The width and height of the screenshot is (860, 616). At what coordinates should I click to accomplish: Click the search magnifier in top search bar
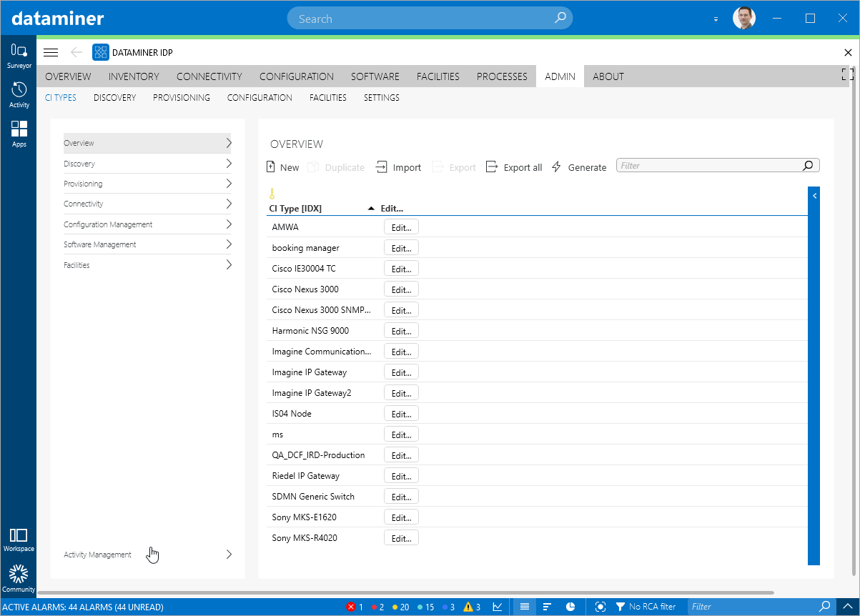pos(560,19)
